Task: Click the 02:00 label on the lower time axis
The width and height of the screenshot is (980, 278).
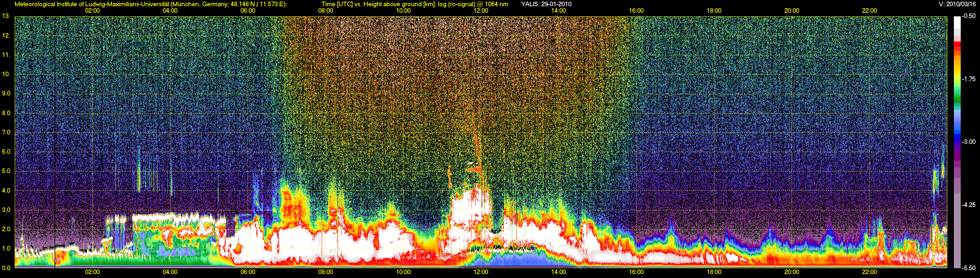Action: coord(92,272)
